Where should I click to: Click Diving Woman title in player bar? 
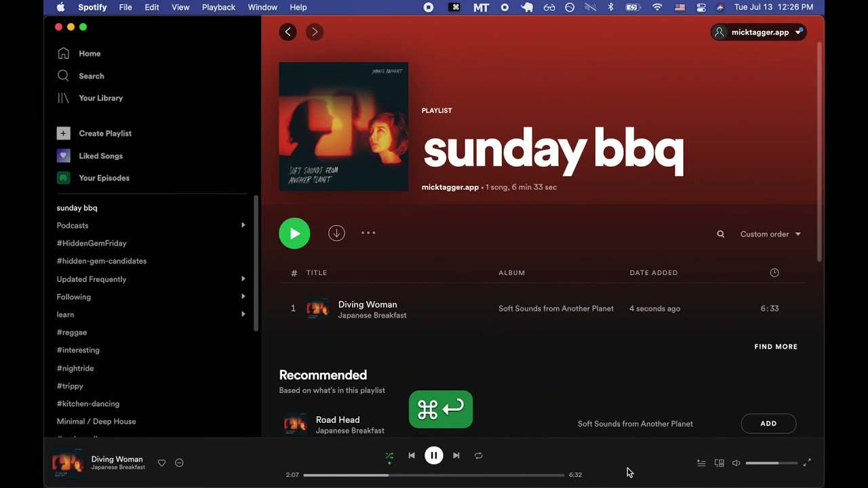click(117, 459)
